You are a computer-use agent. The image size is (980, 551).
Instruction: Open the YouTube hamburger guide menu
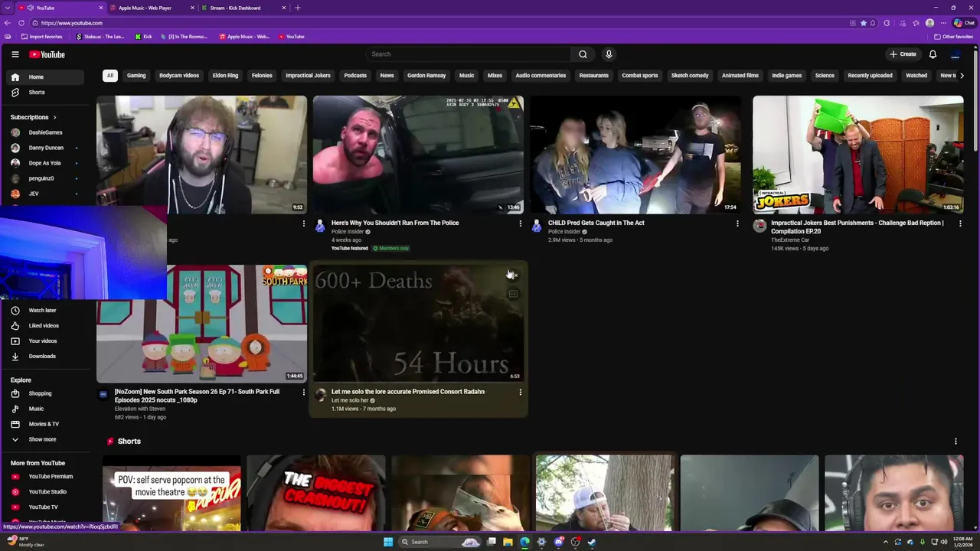pos(15,54)
